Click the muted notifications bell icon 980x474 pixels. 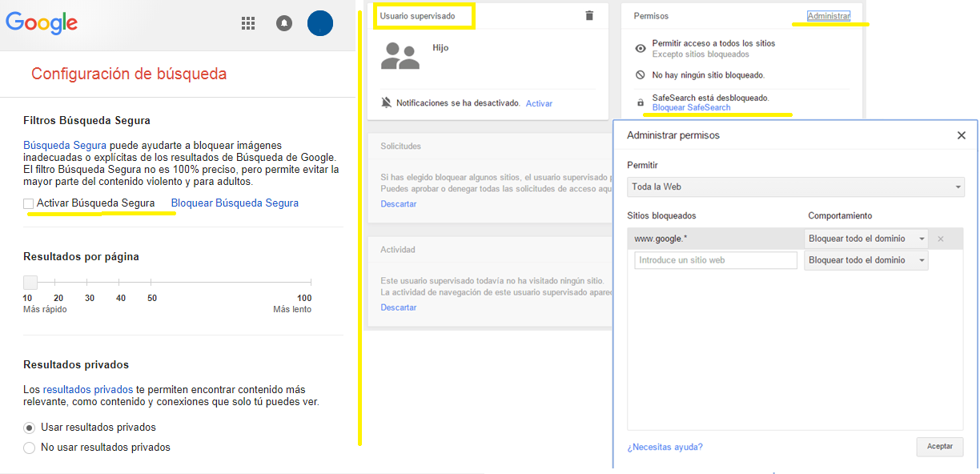387,103
